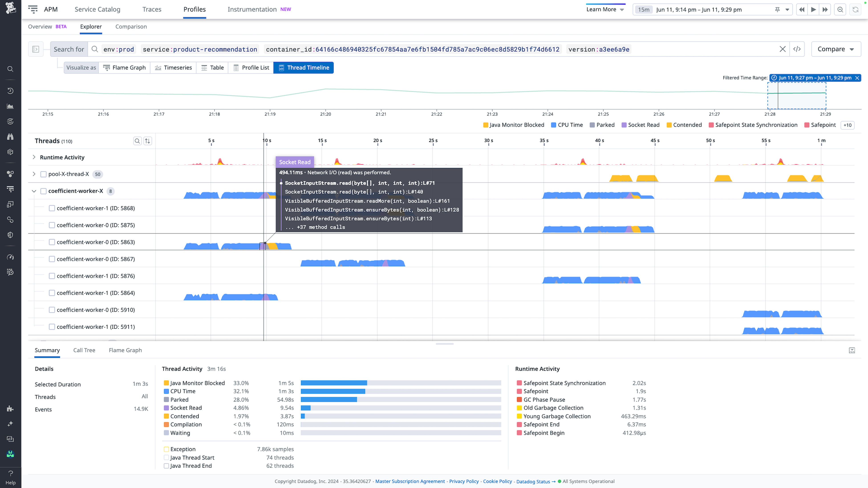Image resolution: width=868 pixels, height=488 pixels.
Task: Click the sort threads icon next to thread search
Action: point(147,141)
